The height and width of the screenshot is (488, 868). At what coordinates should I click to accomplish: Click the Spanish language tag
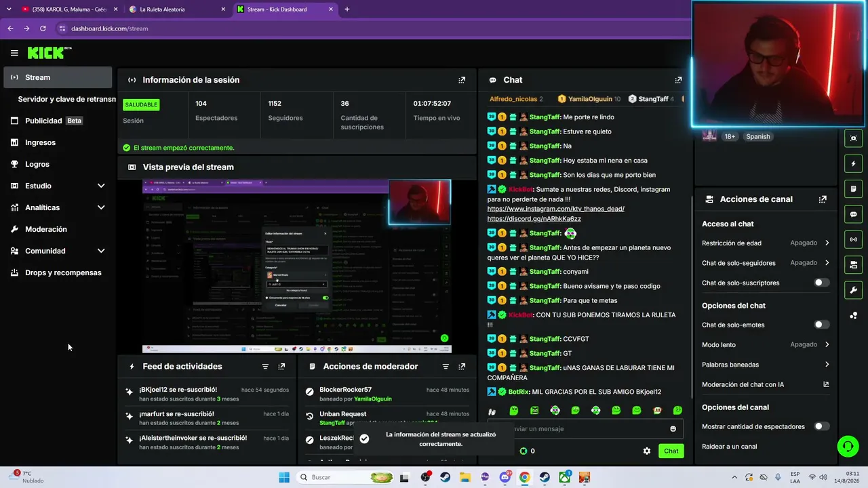pos(757,136)
